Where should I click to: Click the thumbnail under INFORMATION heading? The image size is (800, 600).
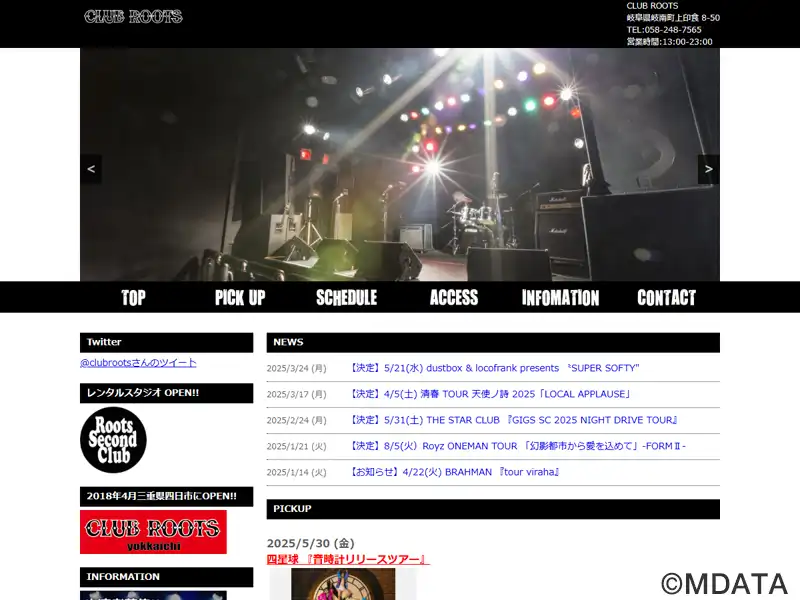coord(153,595)
